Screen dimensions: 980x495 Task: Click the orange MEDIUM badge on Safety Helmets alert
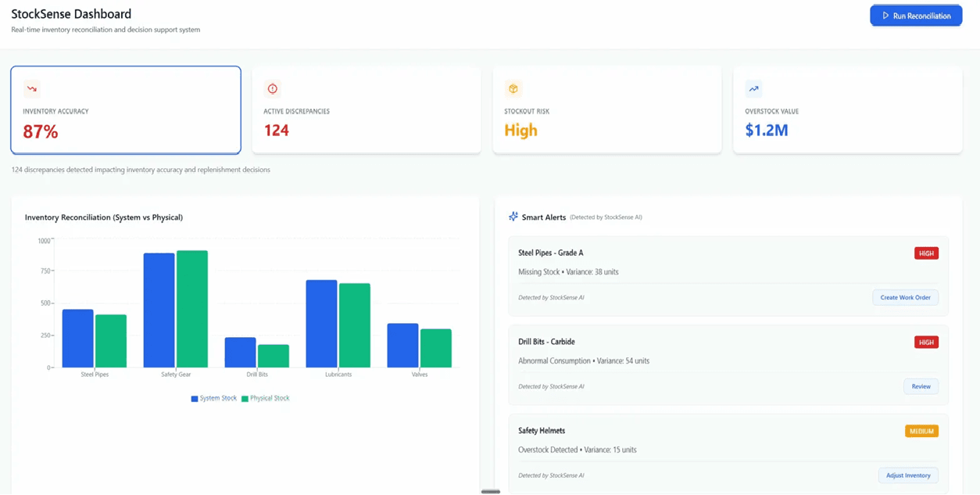tap(923, 430)
